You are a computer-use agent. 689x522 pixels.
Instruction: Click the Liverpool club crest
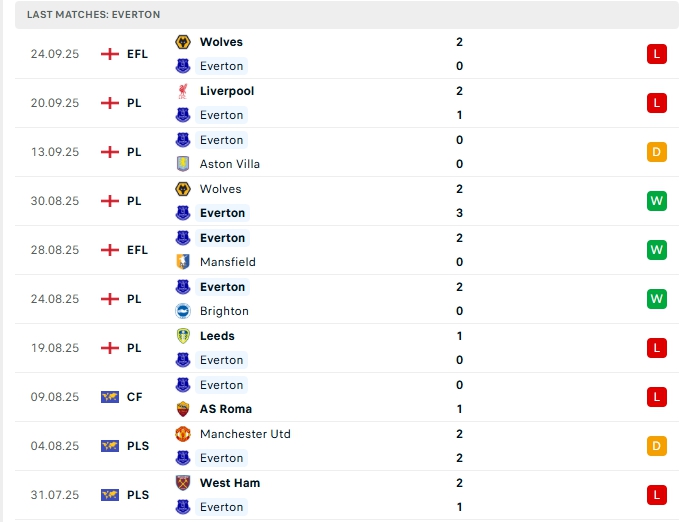[183, 91]
